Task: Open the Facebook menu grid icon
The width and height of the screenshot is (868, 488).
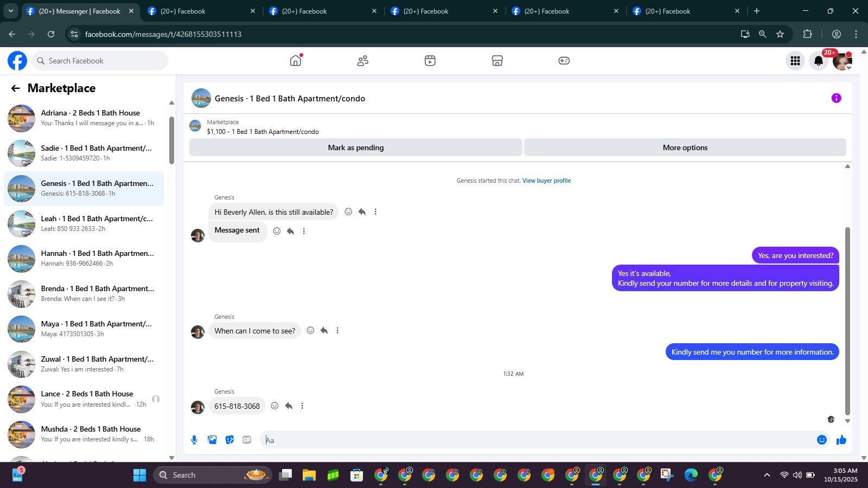Action: [795, 61]
